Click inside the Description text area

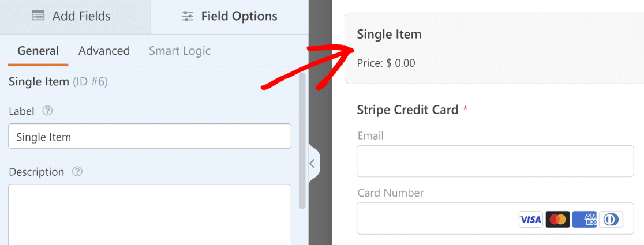[x=149, y=214]
